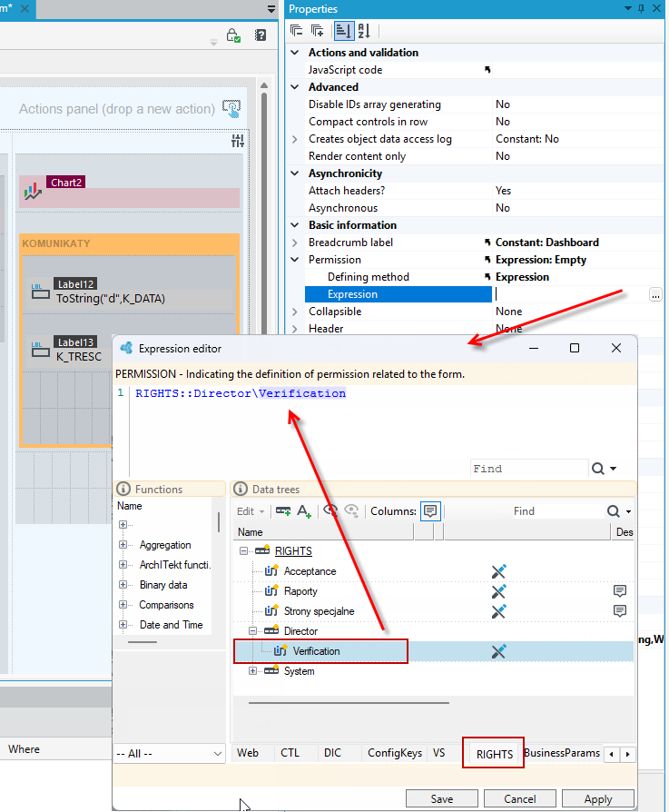Click the Data trees horizontal scrollbar
The width and height of the screenshot is (669, 812).
pos(349,703)
